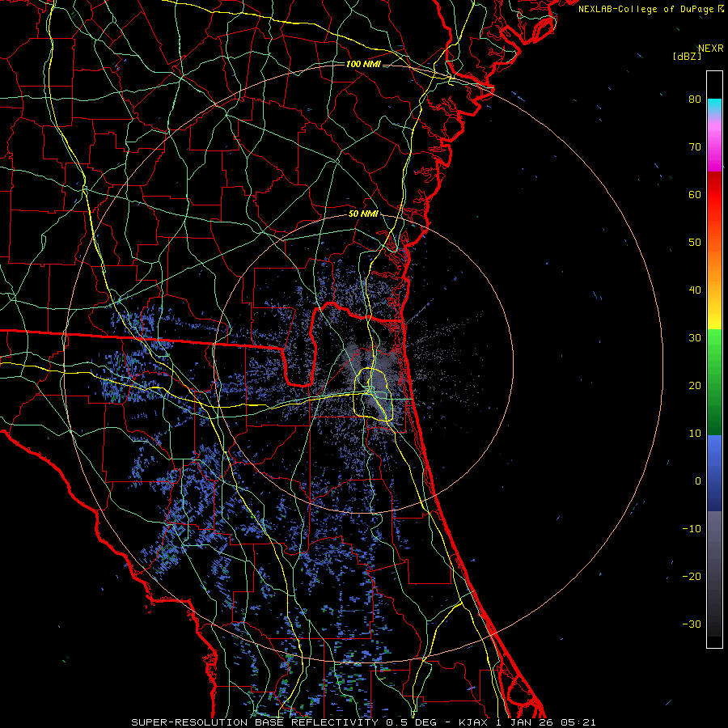
Task: Click the 05:21 timestamp in the caption
Action: coord(578,722)
